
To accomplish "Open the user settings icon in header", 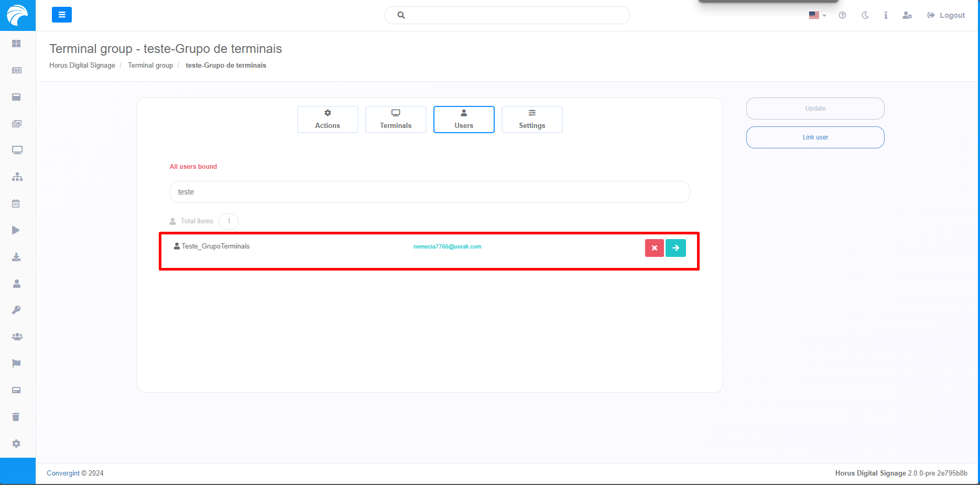I will tap(907, 15).
